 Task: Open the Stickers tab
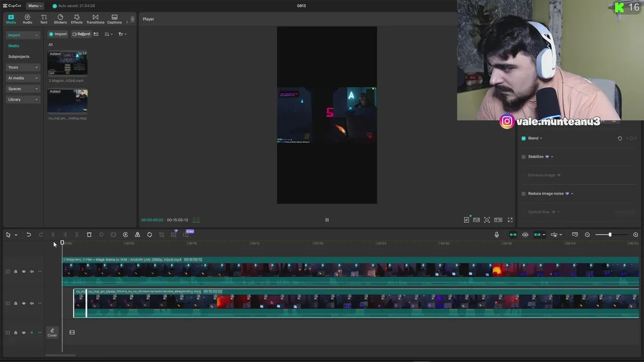coord(60,19)
